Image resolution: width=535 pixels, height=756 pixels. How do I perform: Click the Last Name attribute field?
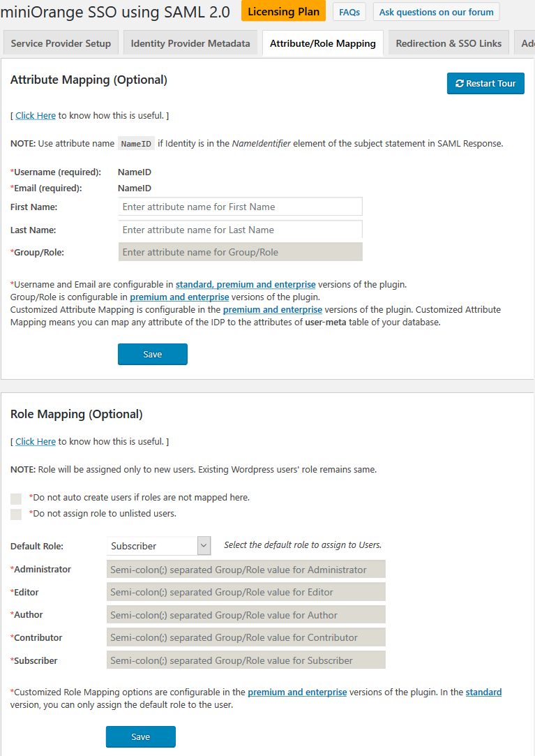click(240, 229)
